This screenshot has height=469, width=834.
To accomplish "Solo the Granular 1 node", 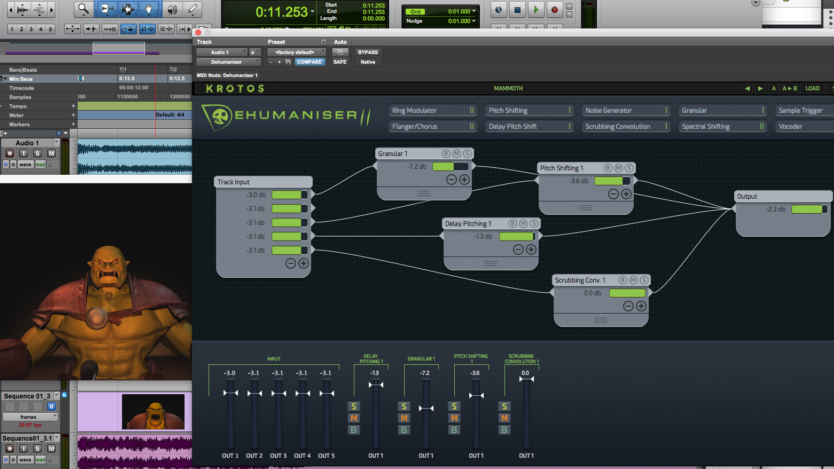I will click(x=468, y=154).
